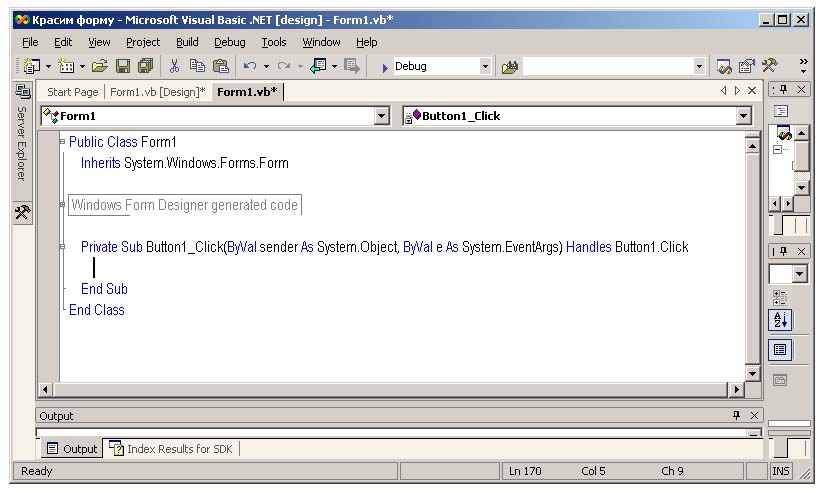
Task: Toggle auto-hide pin on Solution Explorer panel
Action: coord(783,89)
